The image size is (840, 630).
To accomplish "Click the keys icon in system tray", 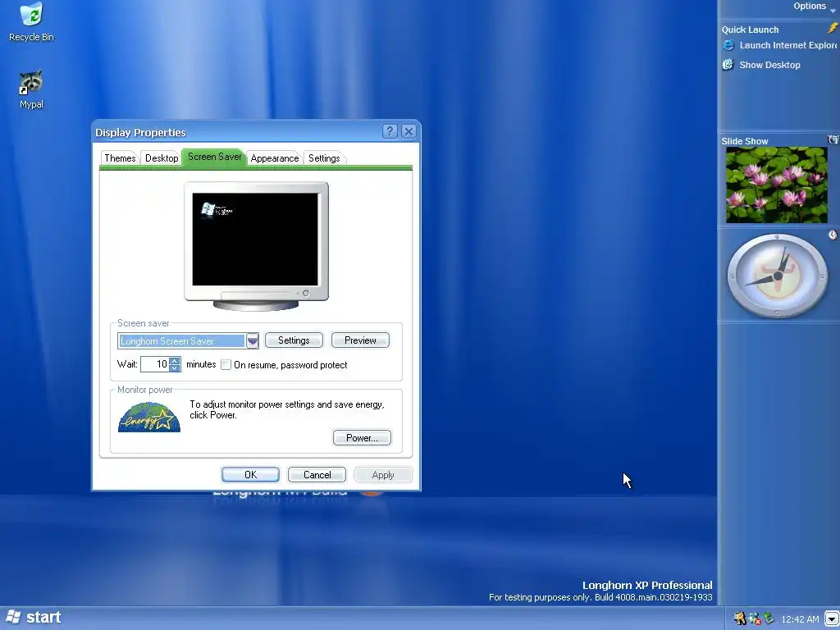I will pos(740,619).
